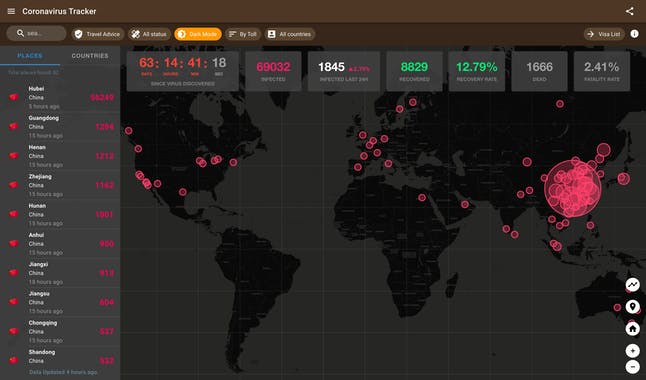Click the Visa List arrow icon
The image size is (646, 380).
tap(590, 34)
